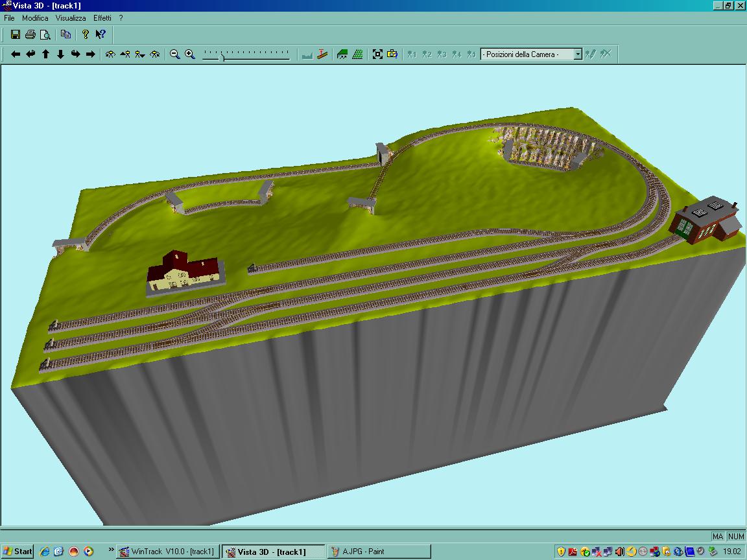Toggle green terrain landscape icon
Viewport: 747px width, 560px height.
tap(342, 54)
